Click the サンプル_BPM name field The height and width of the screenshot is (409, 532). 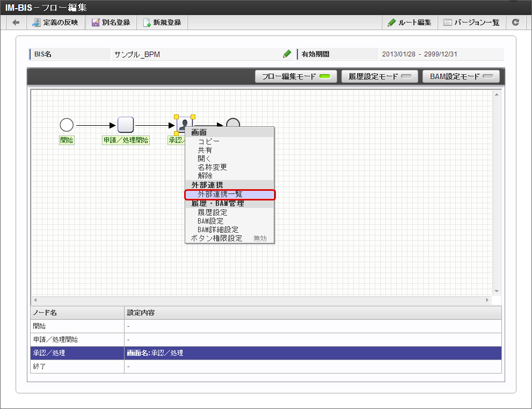point(203,54)
